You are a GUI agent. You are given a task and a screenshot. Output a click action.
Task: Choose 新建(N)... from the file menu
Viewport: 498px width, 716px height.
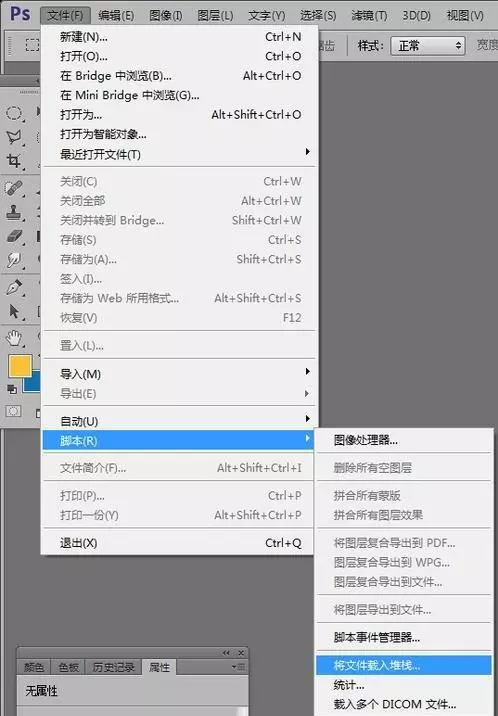179,37
